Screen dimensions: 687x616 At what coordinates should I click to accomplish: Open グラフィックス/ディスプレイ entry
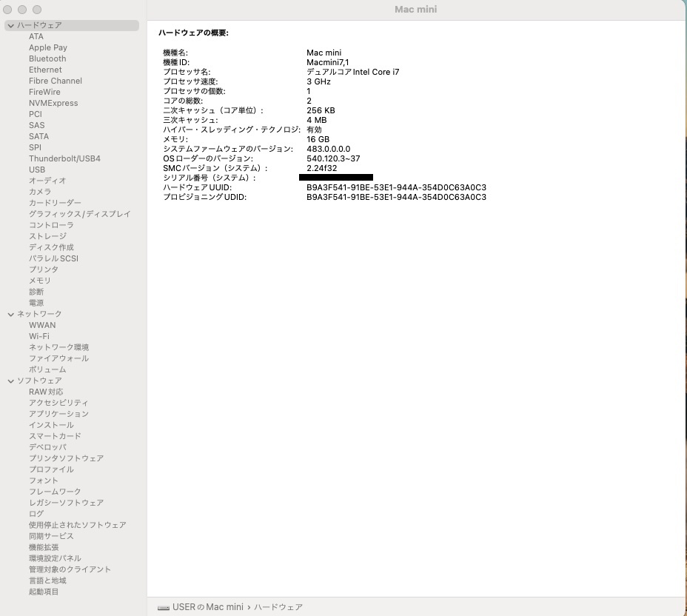coord(80,214)
